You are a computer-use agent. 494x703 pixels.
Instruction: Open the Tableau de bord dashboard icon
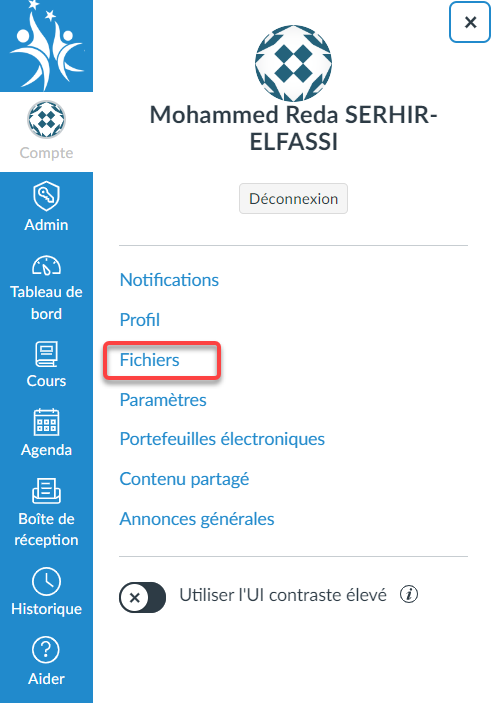point(46,265)
